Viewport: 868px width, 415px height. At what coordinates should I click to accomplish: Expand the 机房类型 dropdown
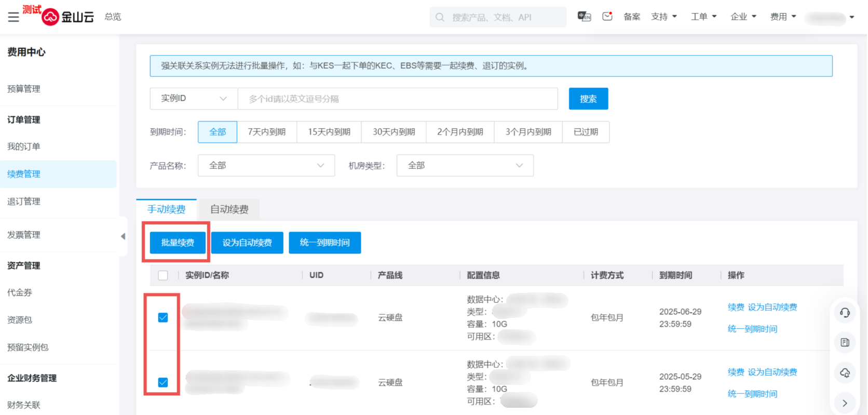coord(465,166)
